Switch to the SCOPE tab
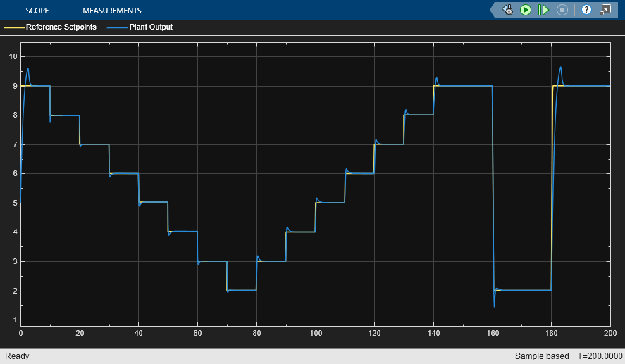Screen dimensions: 625x364 pyautogui.click(x=37, y=11)
